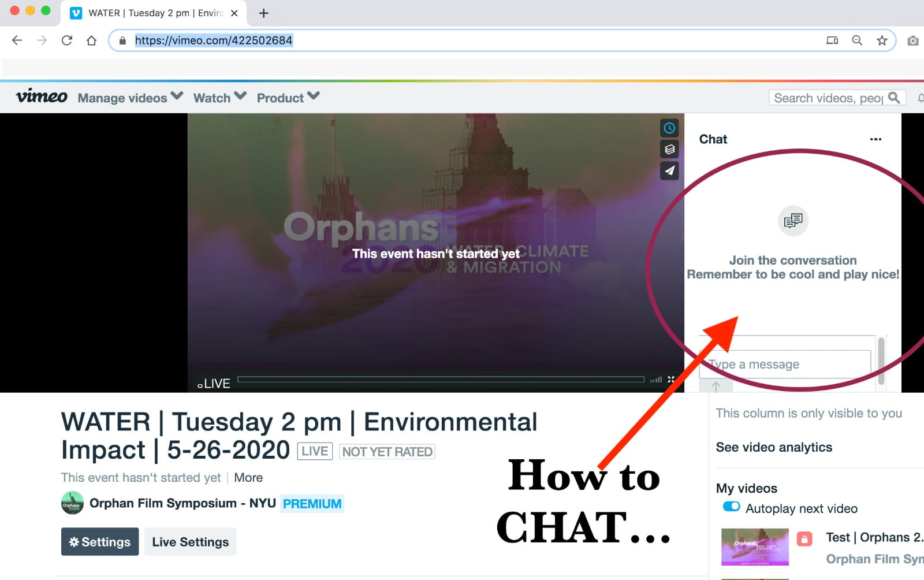
Task: Click the Type a message field
Action: tap(785, 365)
